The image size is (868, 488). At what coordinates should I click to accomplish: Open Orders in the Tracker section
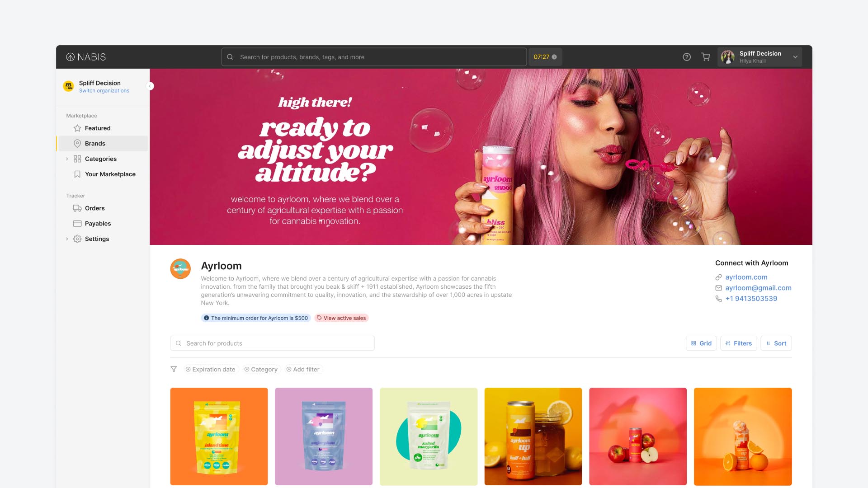pyautogui.click(x=94, y=208)
